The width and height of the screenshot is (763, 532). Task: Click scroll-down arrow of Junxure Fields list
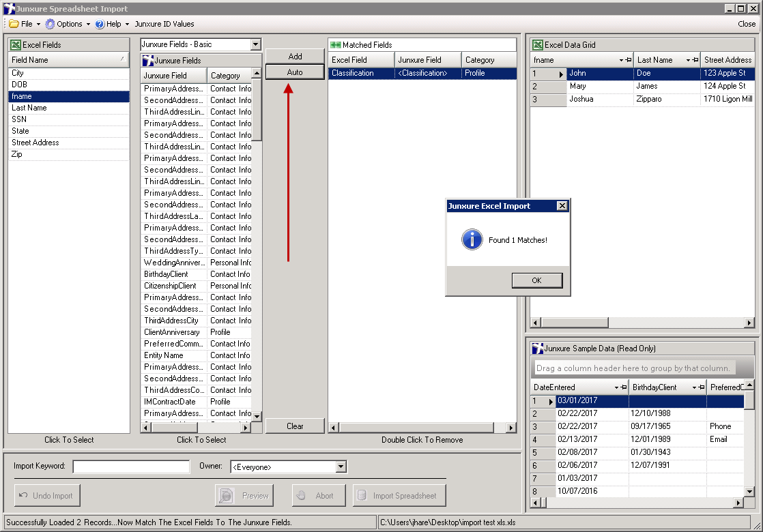(x=257, y=417)
